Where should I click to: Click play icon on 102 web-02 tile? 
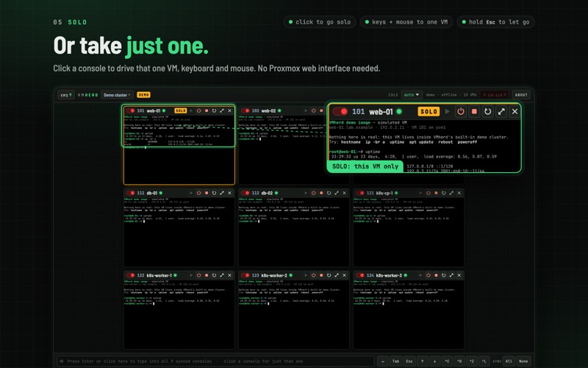coord(306,111)
